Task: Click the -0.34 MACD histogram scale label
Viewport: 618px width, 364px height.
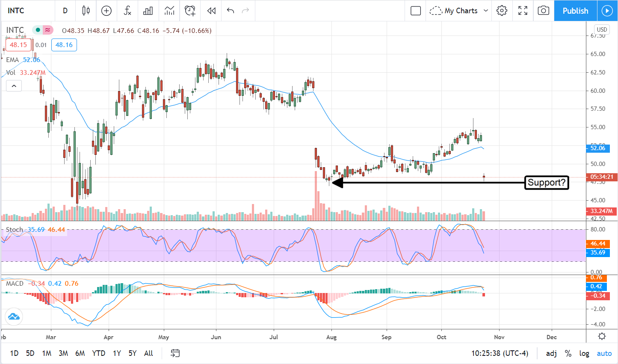Action: click(597, 296)
